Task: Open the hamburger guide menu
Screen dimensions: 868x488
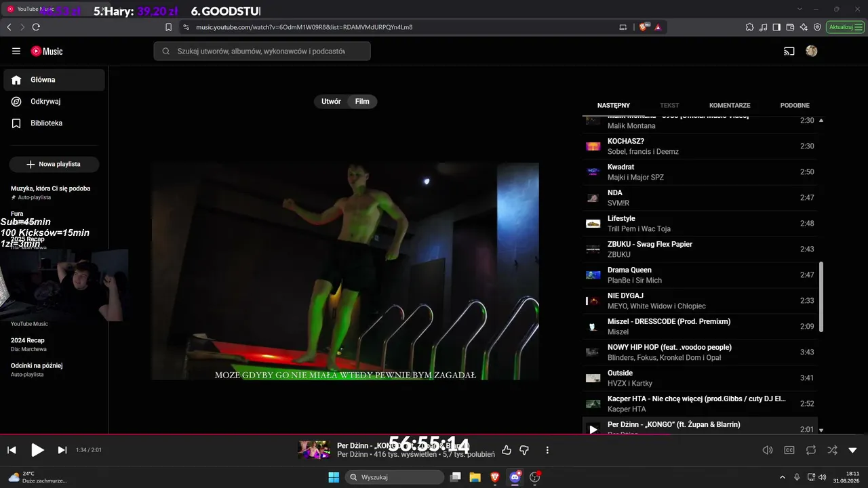Action: pyautogui.click(x=16, y=52)
